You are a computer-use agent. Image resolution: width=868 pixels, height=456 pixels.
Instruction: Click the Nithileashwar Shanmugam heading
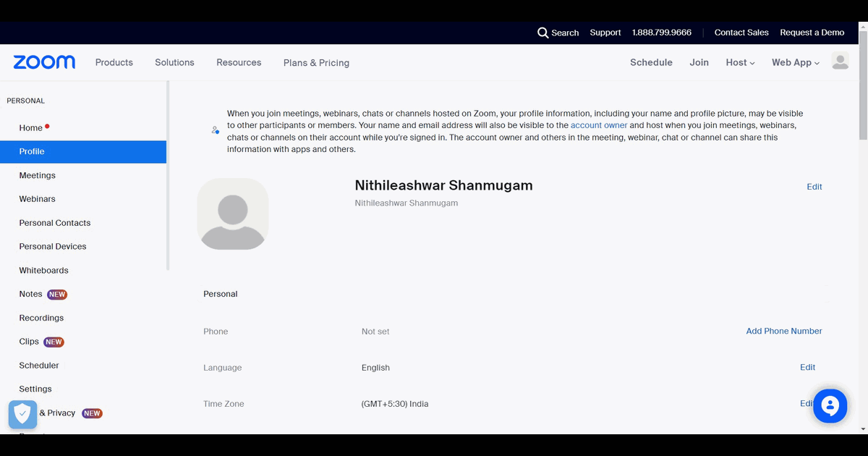tap(443, 185)
